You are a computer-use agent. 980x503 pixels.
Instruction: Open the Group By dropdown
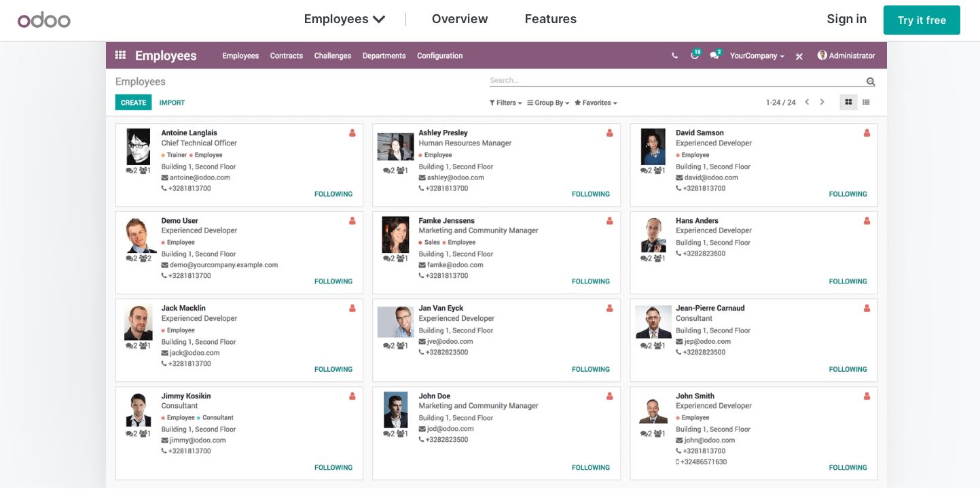(548, 103)
